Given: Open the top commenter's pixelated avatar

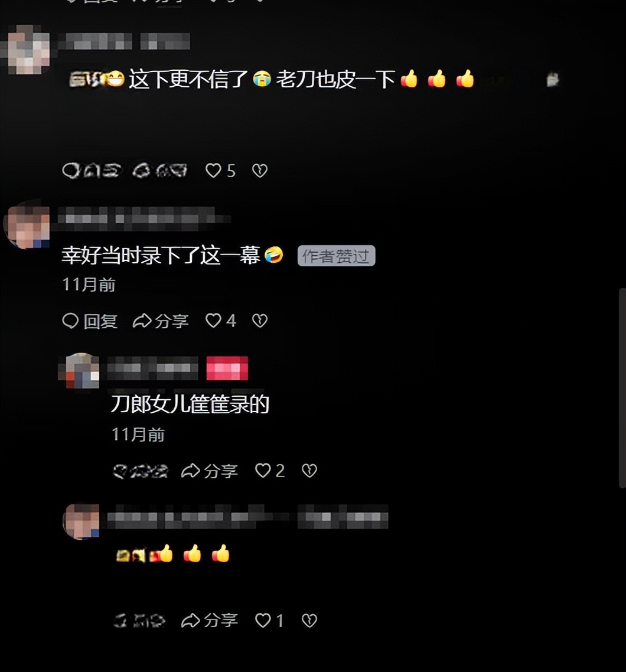Looking at the screenshot, I should point(28,49).
